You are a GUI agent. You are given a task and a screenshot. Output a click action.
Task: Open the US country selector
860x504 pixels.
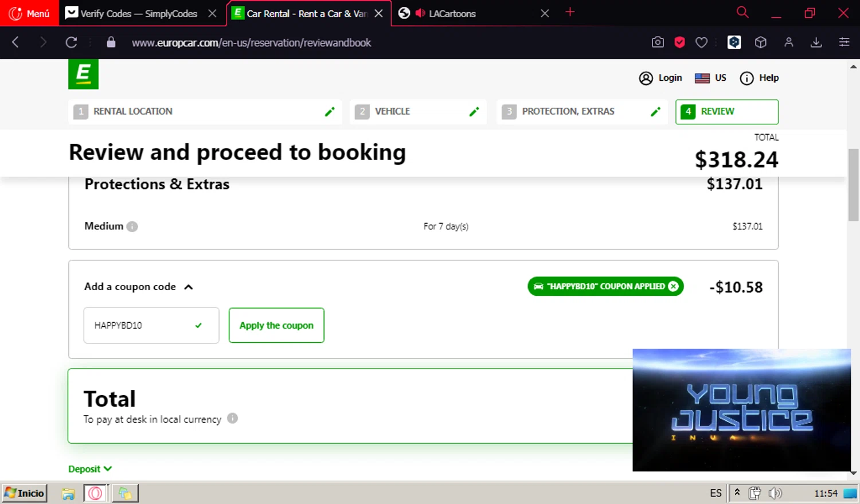click(x=710, y=78)
